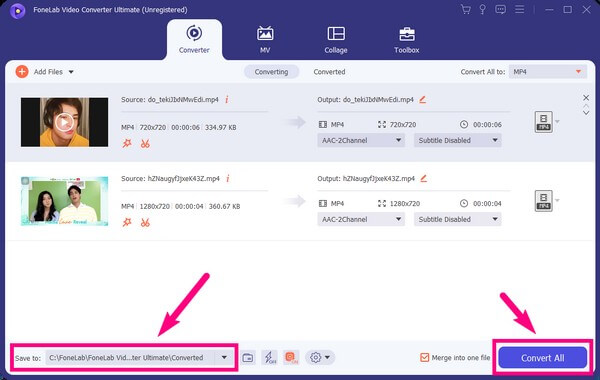
Task: Cut do_tekiJIxNMwEdi.mp4 with scissors icon
Action: click(145, 144)
